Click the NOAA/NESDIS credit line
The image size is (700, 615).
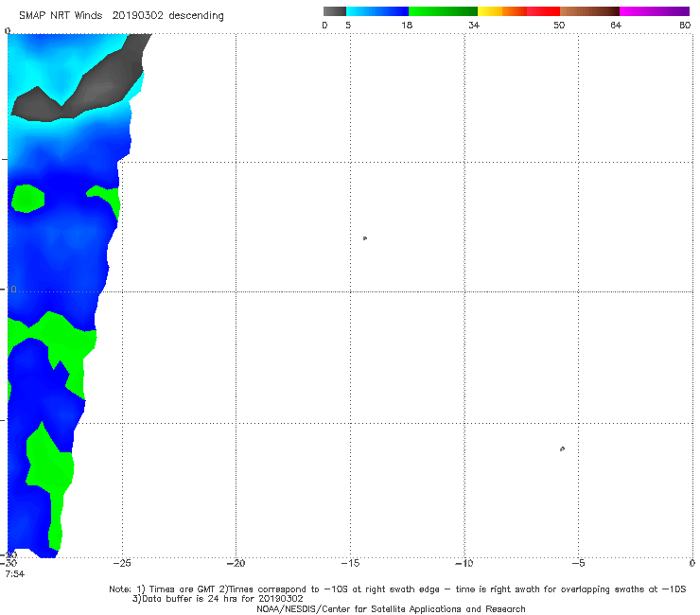pos(391,609)
